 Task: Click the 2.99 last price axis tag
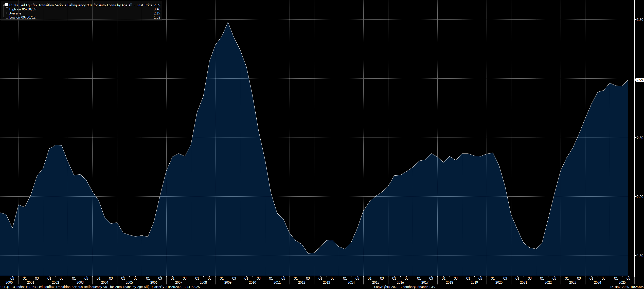tap(640, 80)
